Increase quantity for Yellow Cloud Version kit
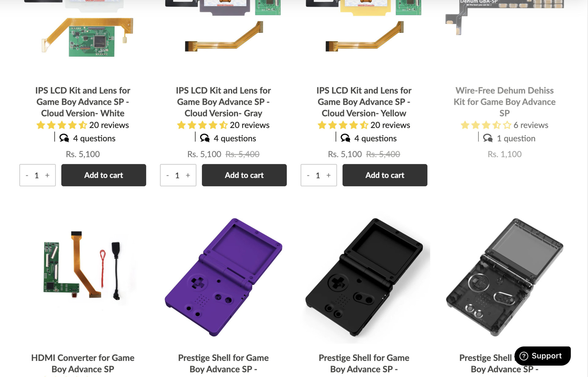 pyautogui.click(x=328, y=175)
